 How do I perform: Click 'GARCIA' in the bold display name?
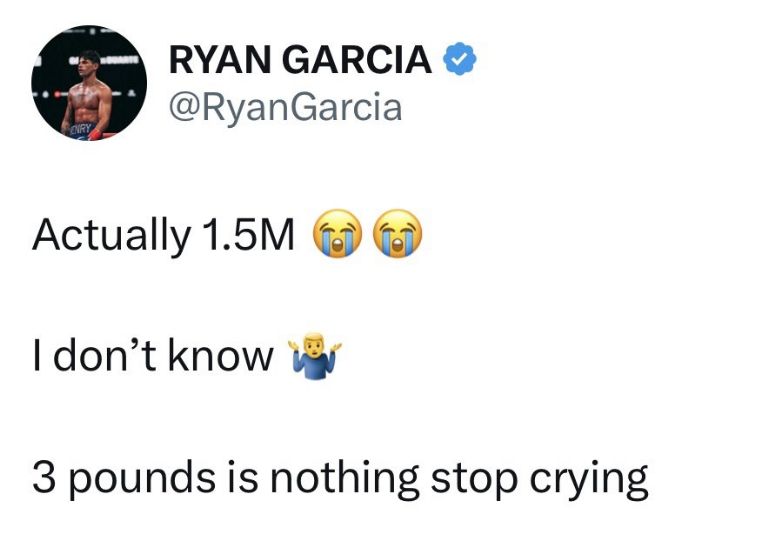point(357,60)
